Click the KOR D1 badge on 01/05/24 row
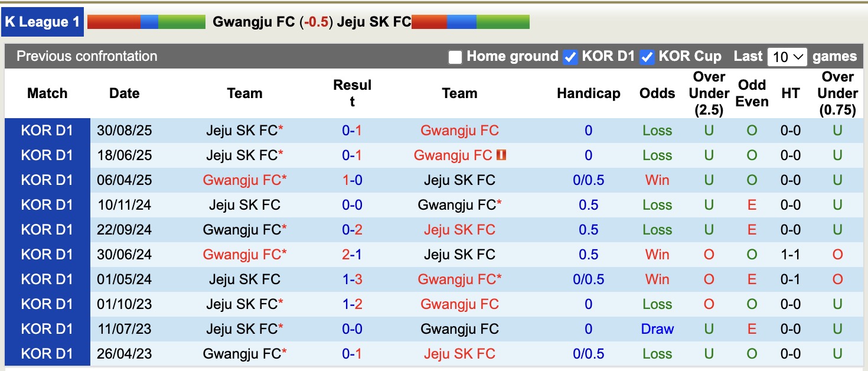 tap(47, 279)
